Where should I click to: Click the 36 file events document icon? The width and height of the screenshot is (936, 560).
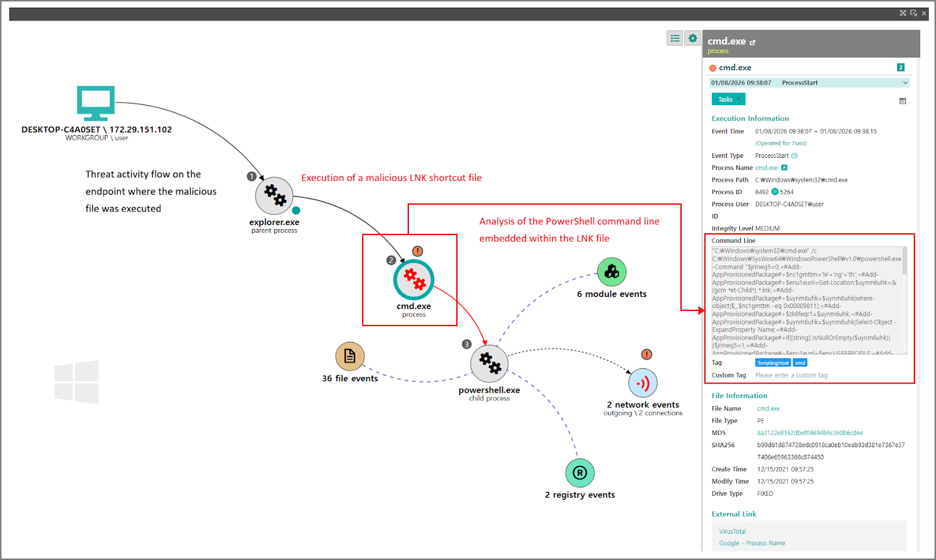pos(350,355)
